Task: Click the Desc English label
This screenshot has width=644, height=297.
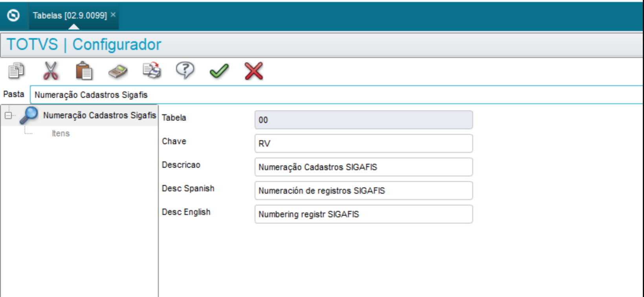Action: pyautogui.click(x=186, y=212)
